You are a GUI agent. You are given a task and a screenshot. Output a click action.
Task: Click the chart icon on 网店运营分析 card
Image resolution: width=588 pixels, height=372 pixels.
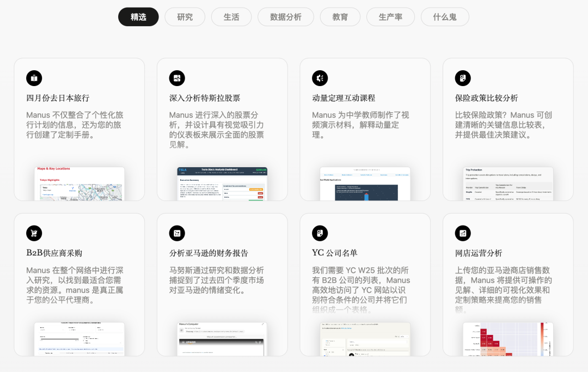[x=463, y=233]
